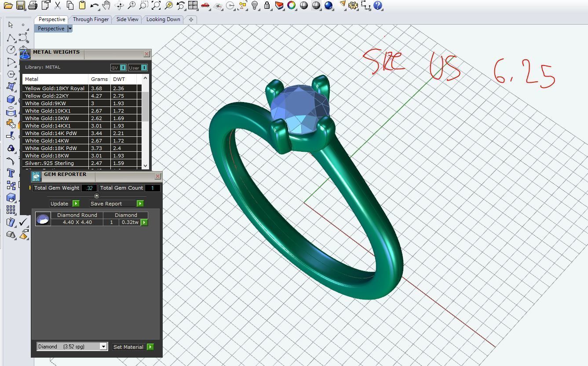588x366 pixels.
Task: Select the pointer arrow tool in the sidebar
Action: 11,25
